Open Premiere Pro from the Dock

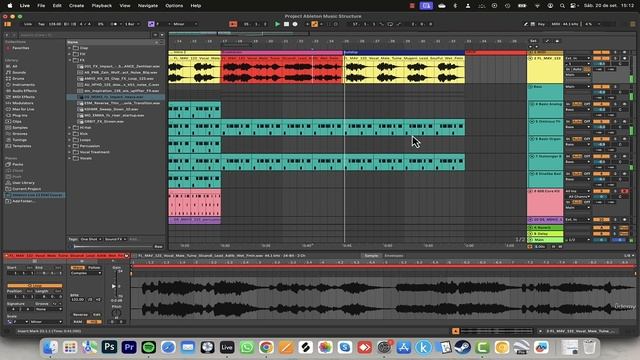point(129,347)
